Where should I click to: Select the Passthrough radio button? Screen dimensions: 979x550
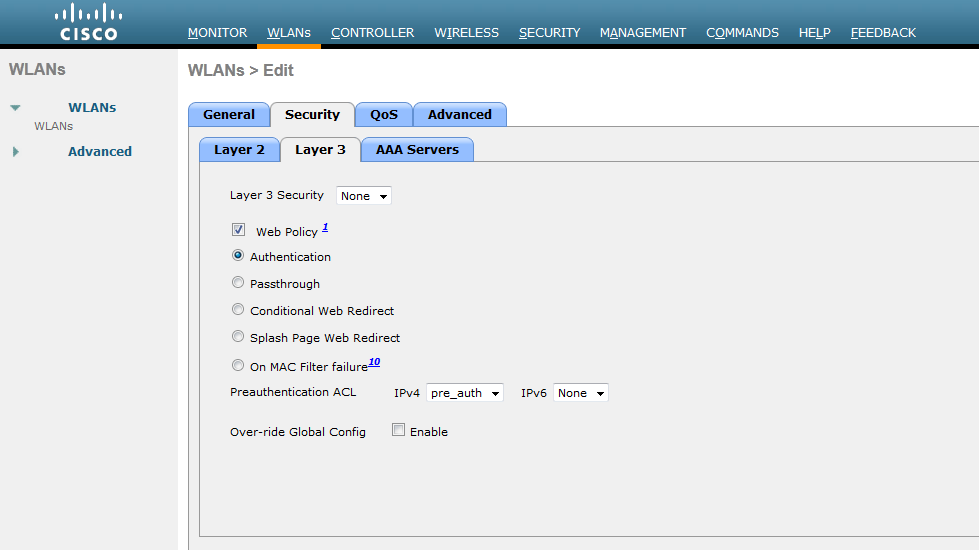point(238,282)
